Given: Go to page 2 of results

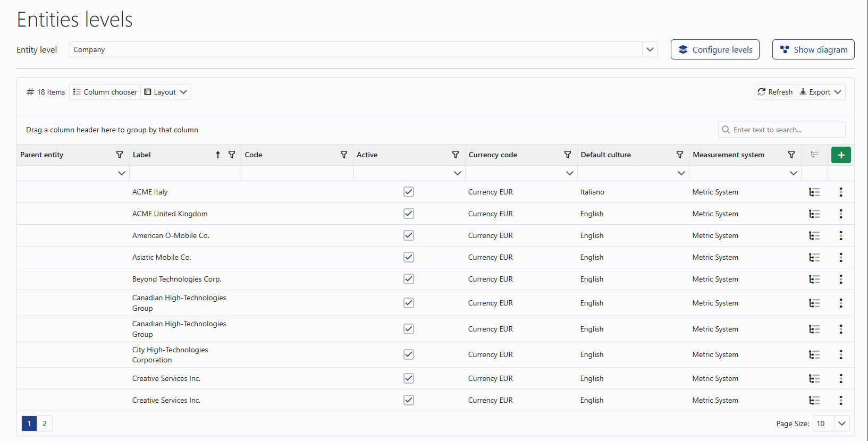Looking at the screenshot, I should tap(45, 423).
